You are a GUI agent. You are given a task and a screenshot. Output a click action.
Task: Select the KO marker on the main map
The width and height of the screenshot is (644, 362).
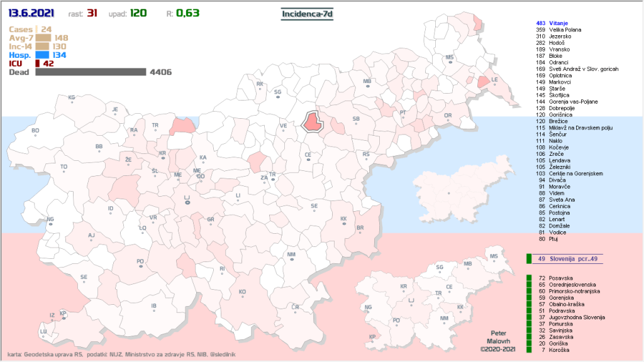[242, 292]
